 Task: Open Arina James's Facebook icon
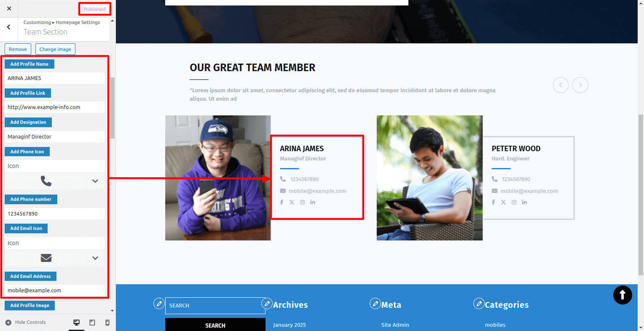pyautogui.click(x=282, y=203)
